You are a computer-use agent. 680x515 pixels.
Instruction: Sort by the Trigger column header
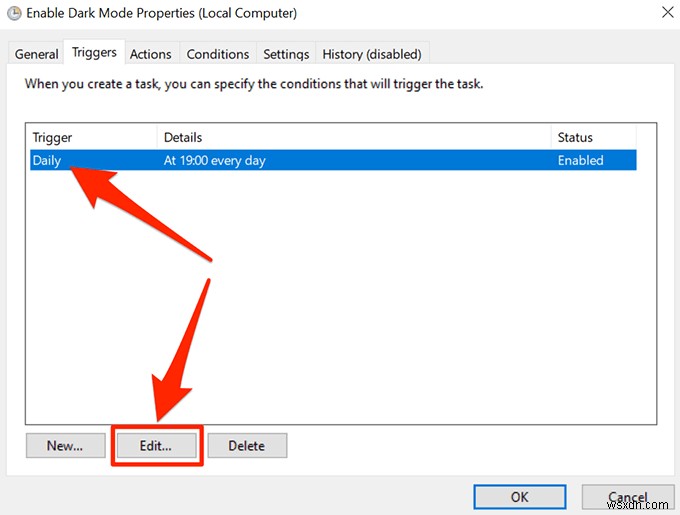point(92,137)
